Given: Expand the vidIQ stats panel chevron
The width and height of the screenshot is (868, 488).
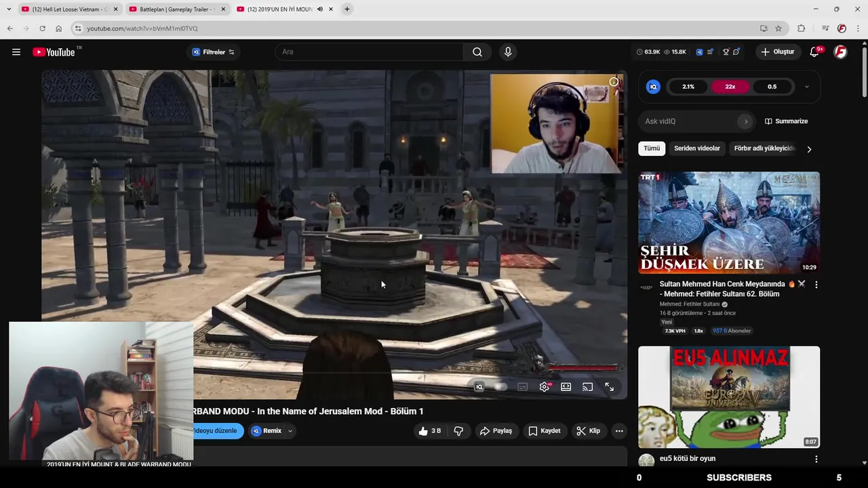Looking at the screenshot, I should click(x=806, y=87).
